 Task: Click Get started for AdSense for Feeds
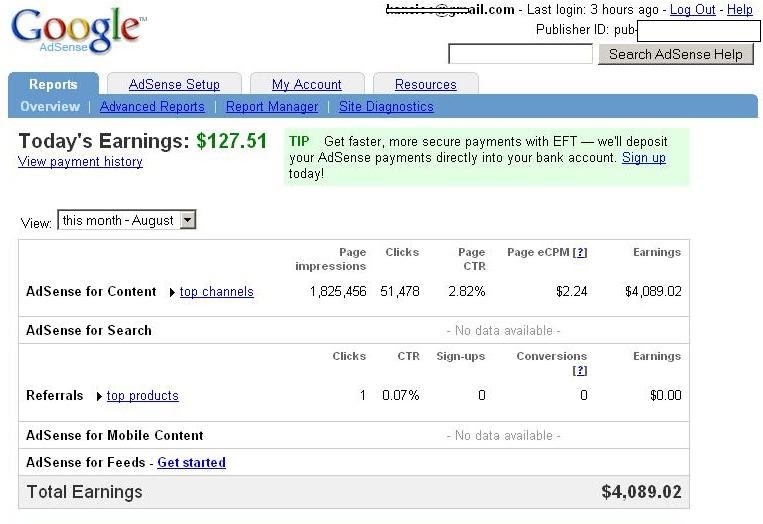tap(192, 462)
